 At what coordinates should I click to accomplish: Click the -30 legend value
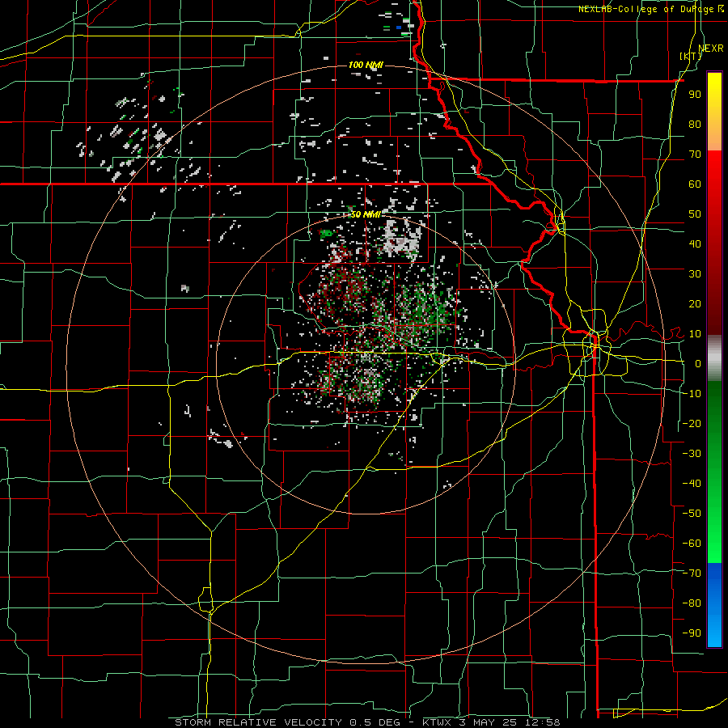(692, 454)
